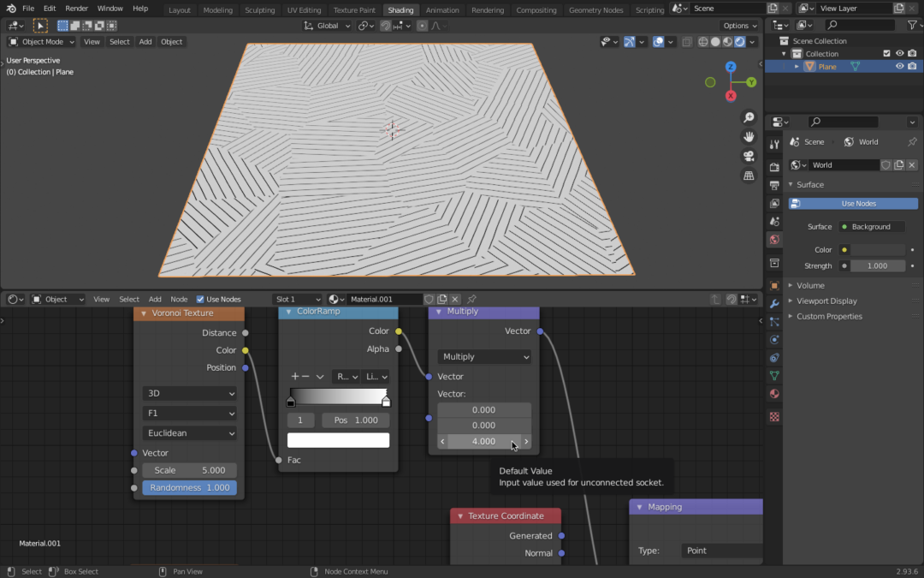
Task: Click the Use Nodes button in World surface
Action: point(852,203)
